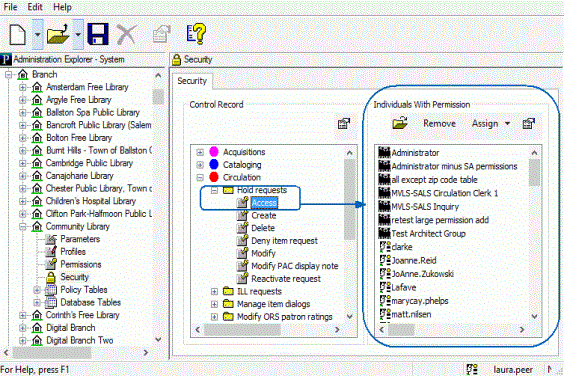Image resolution: width=564 pixels, height=376 pixels.
Task: Click user icon for clarke
Action: click(x=385, y=247)
